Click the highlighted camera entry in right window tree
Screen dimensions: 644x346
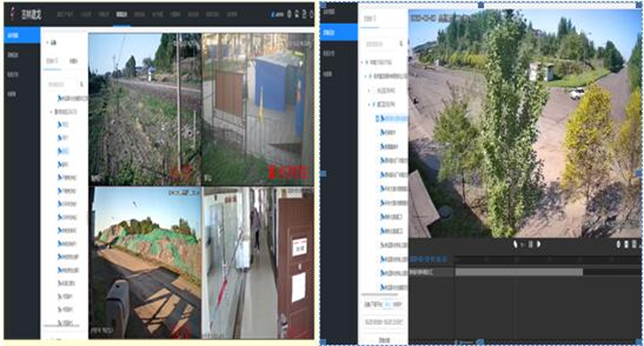pos(394,118)
